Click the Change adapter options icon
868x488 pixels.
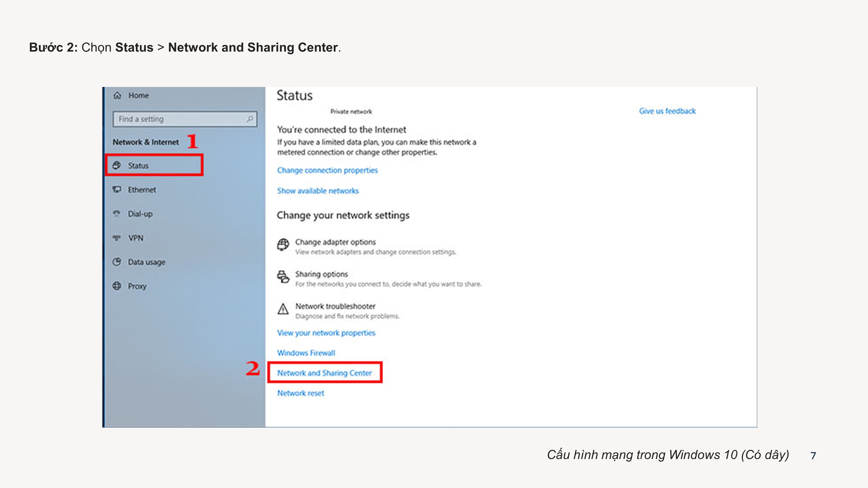283,244
